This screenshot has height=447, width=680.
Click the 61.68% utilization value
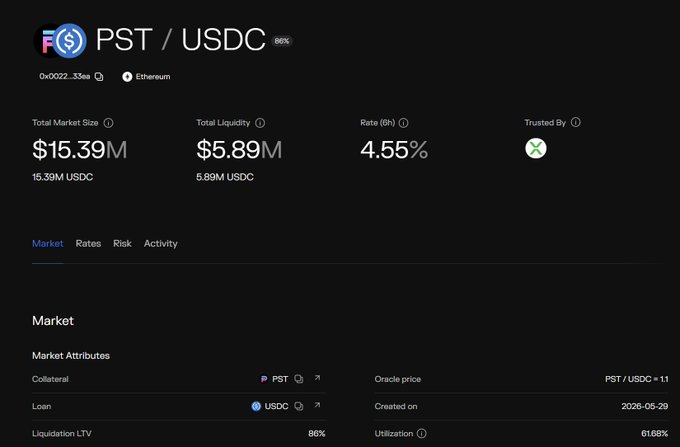pos(654,434)
